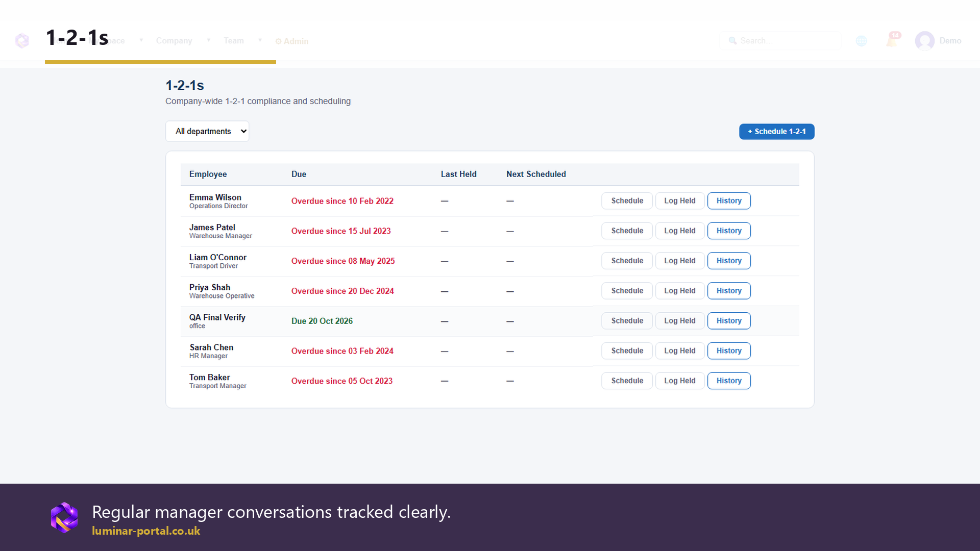Open the Company menu

pyautogui.click(x=174, y=41)
